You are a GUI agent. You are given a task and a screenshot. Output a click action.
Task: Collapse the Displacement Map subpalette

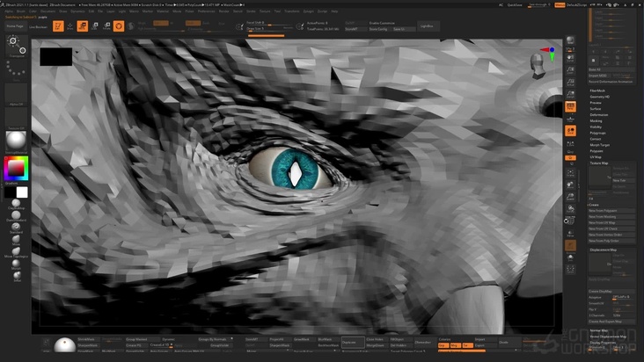tap(603, 250)
